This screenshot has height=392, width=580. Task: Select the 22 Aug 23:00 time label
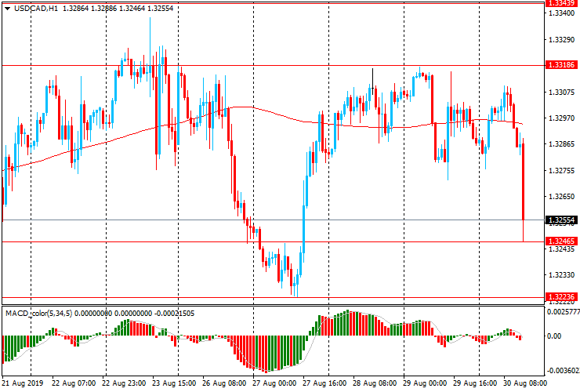(x=124, y=383)
